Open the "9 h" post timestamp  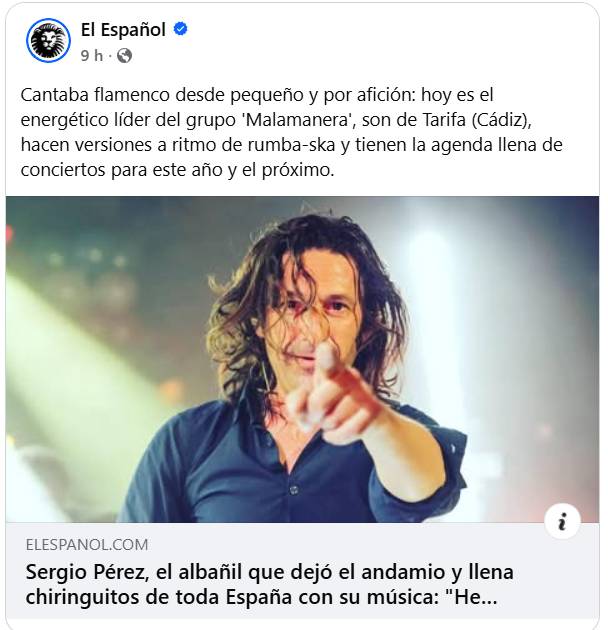pos(92,55)
